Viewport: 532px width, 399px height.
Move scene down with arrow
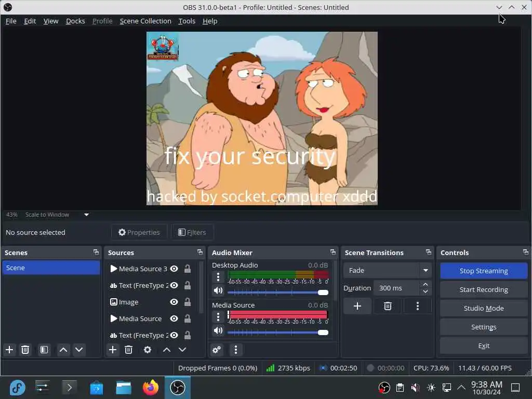[x=79, y=350]
